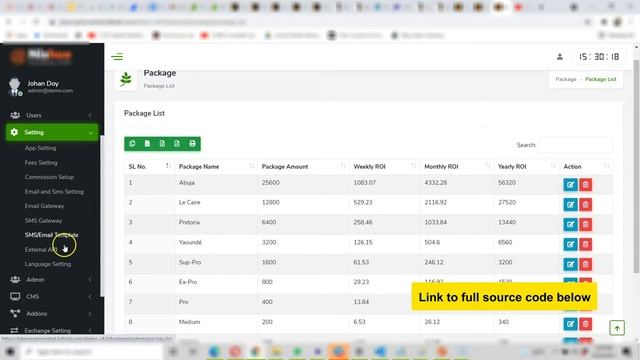Print the package list table
The height and width of the screenshot is (360, 640).
tap(192, 144)
